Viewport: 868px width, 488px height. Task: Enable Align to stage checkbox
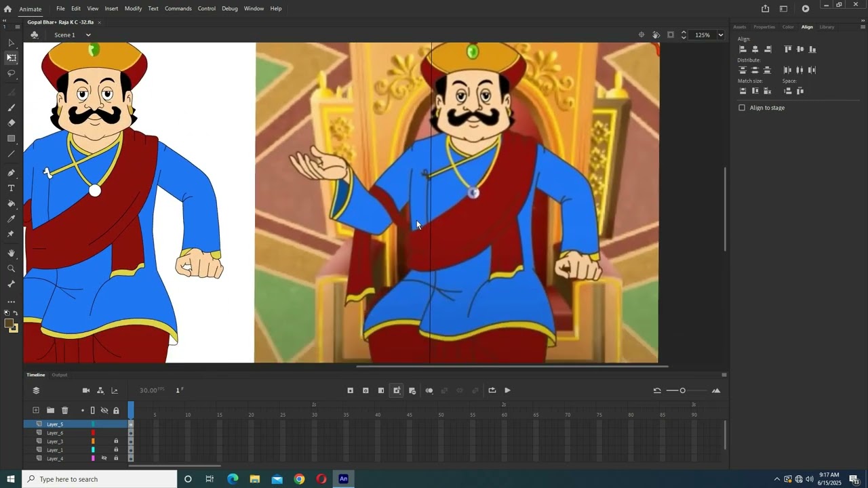tap(742, 108)
